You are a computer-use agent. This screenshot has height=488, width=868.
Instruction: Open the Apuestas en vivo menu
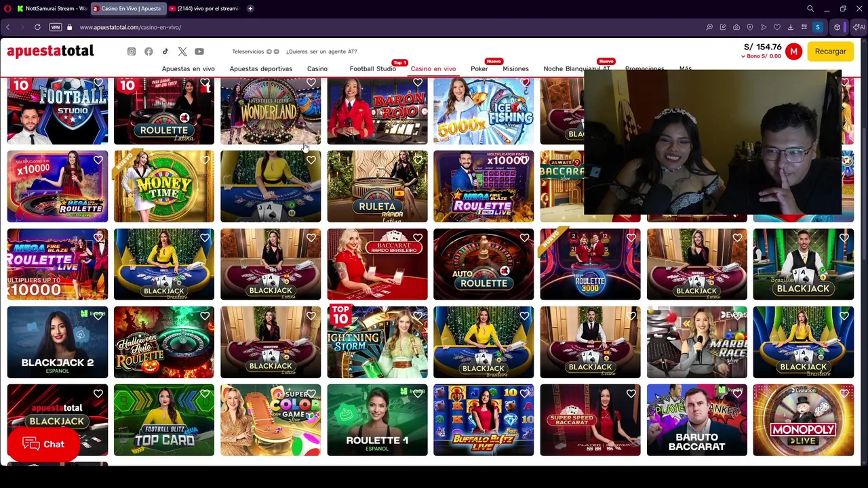coord(188,68)
